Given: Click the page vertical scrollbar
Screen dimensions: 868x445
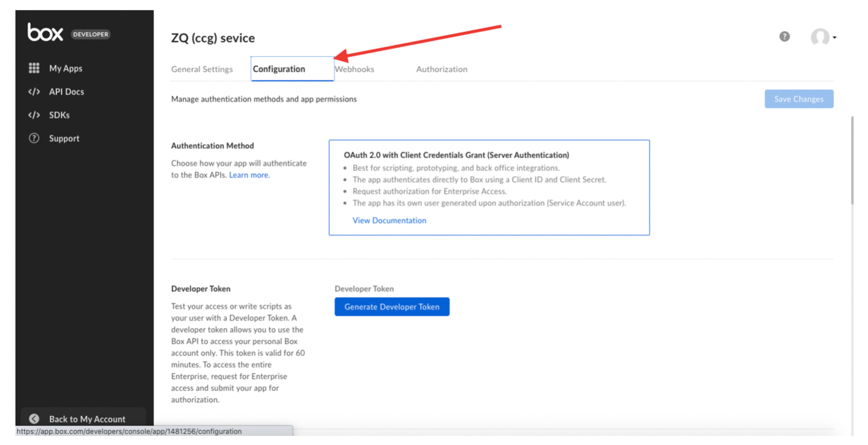Looking at the screenshot, I should pyautogui.click(x=852, y=161).
